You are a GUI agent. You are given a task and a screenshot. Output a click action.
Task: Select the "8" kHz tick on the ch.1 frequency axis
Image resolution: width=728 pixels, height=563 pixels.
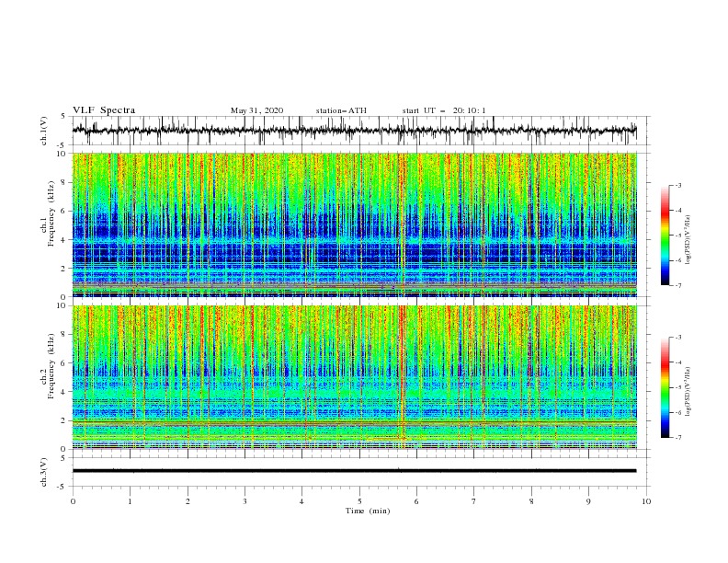click(x=63, y=182)
